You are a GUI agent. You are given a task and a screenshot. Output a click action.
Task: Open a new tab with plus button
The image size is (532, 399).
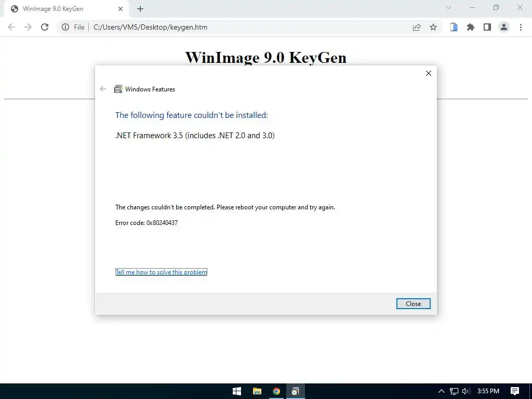pyautogui.click(x=140, y=9)
